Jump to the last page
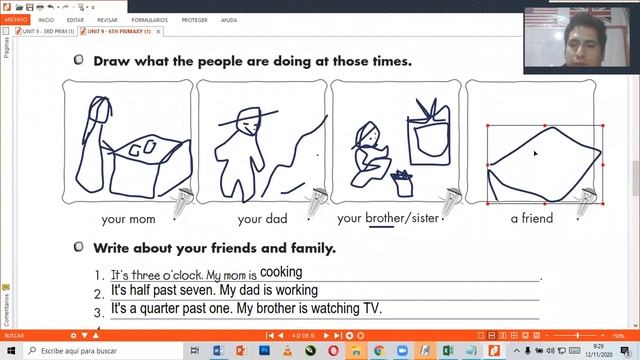This screenshot has width=640, height=360. pos(338,336)
